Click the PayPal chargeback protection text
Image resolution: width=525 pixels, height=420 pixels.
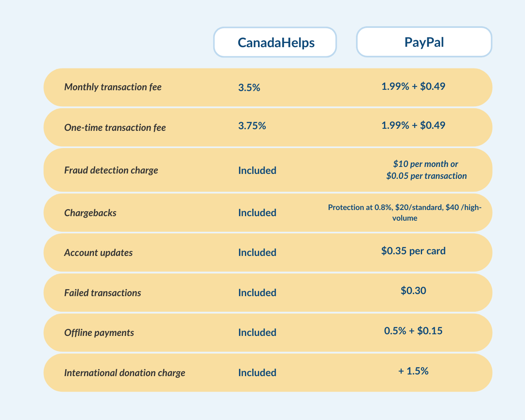click(405, 212)
